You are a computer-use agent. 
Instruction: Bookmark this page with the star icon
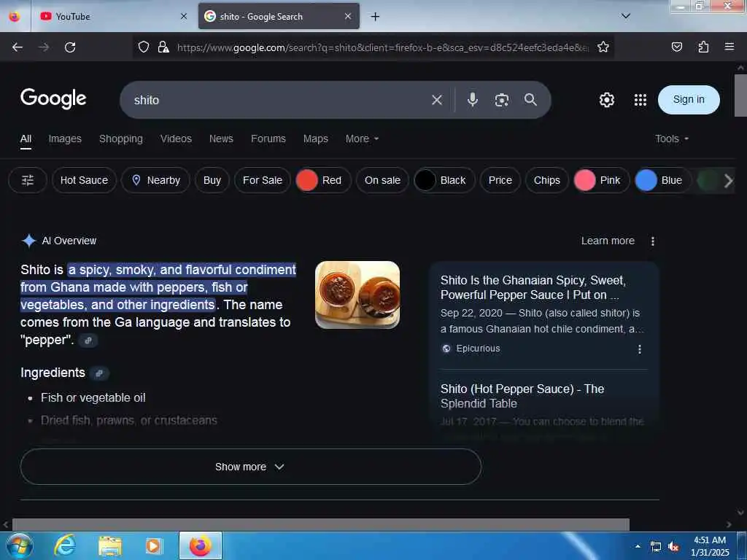coord(603,47)
